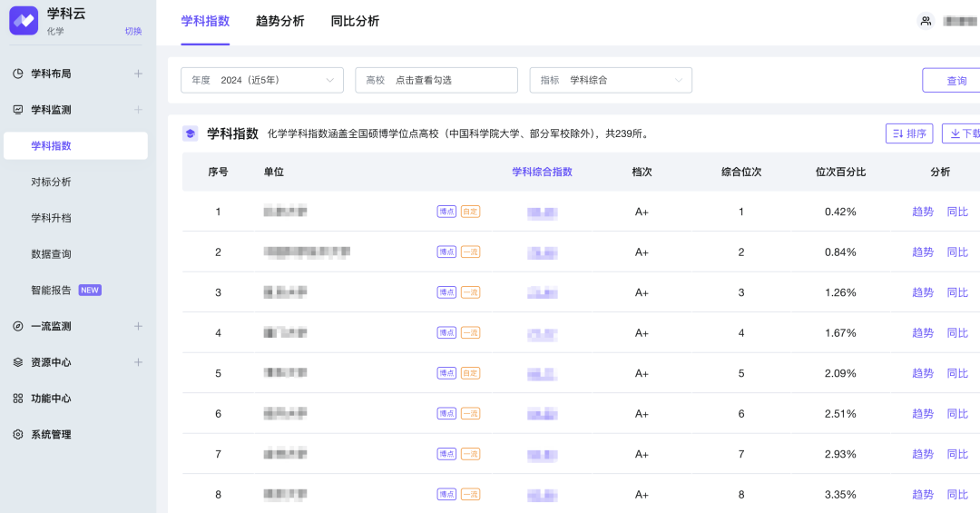
Task: Click the 一流 tag in row 7
Action: [471, 454]
